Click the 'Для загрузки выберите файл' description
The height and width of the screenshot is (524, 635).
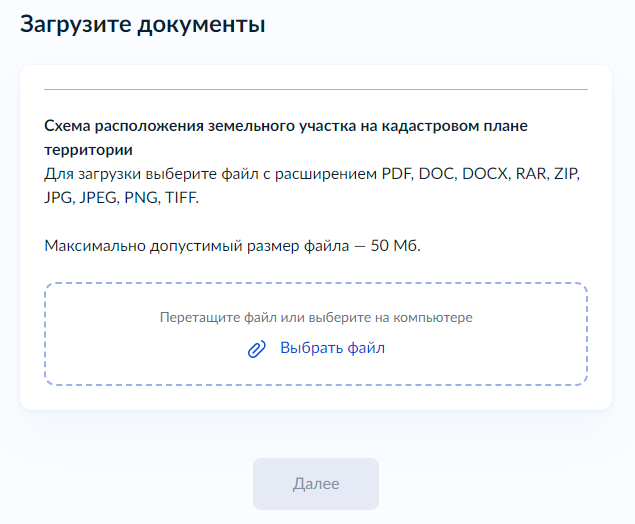pos(312,185)
